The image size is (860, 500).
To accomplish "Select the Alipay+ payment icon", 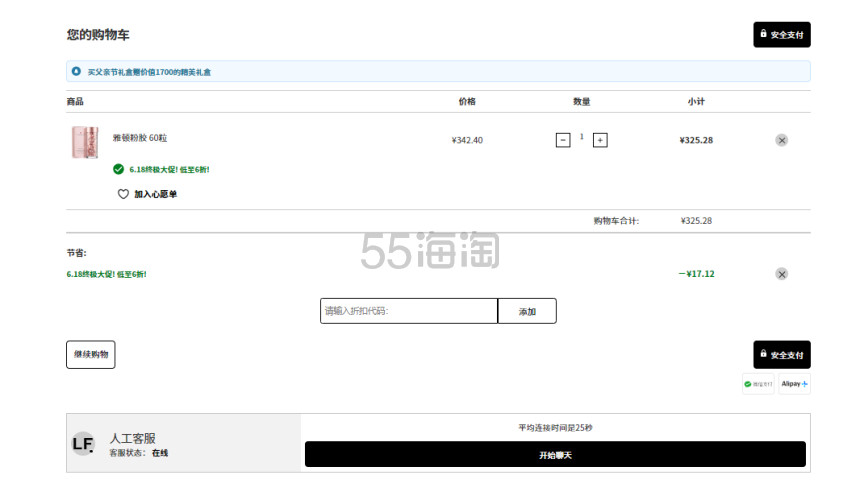I will point(794,384).
